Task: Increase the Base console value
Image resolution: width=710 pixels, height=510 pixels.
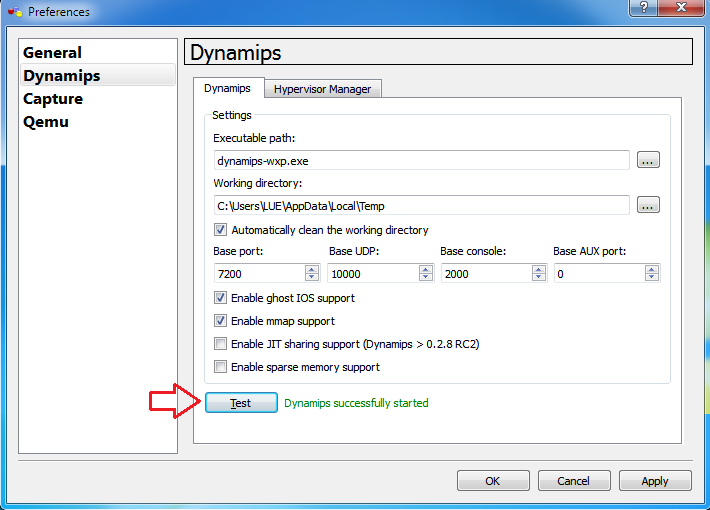Action: click(x=538, y=269)
